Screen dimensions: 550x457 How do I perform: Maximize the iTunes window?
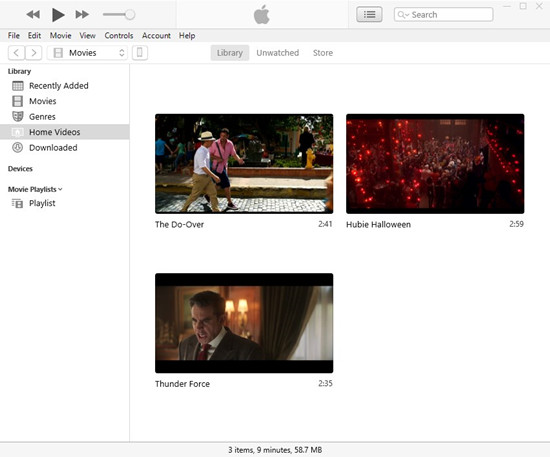[523, 6]
